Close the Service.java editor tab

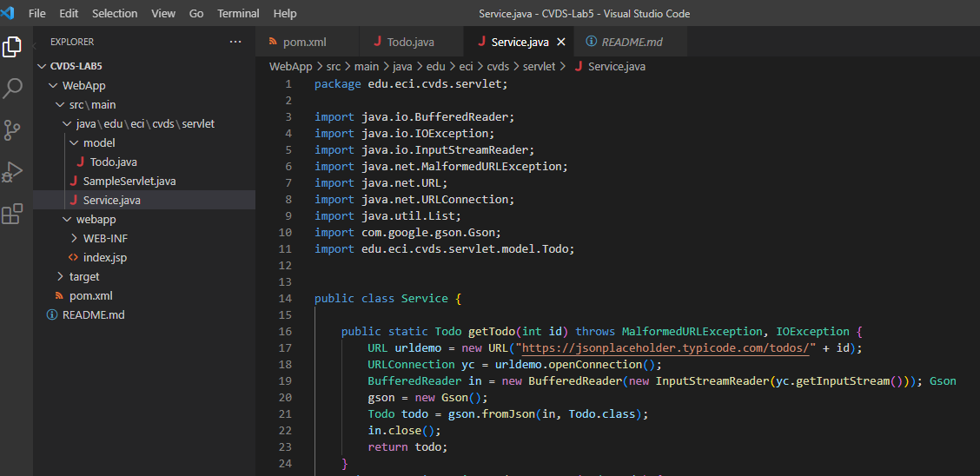pos(560,42)
